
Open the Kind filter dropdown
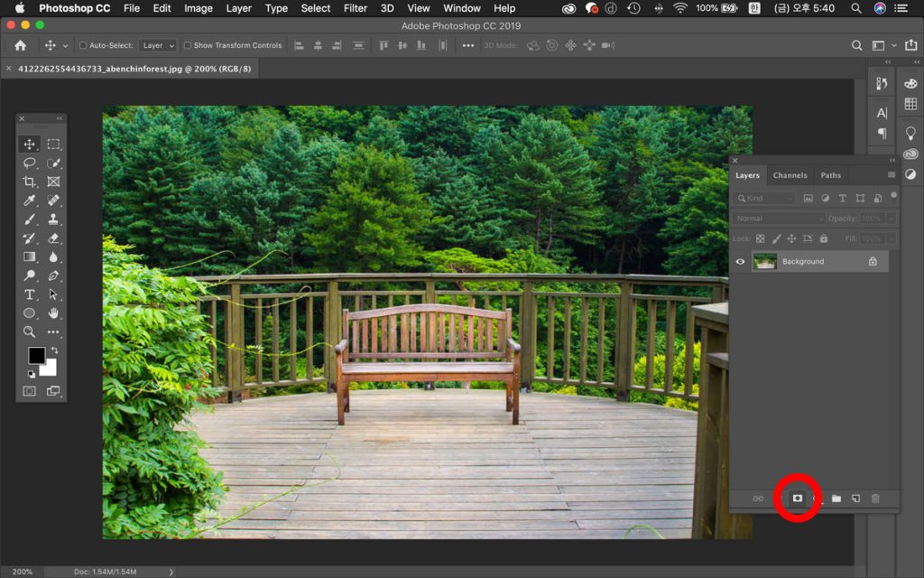[765, 199]
